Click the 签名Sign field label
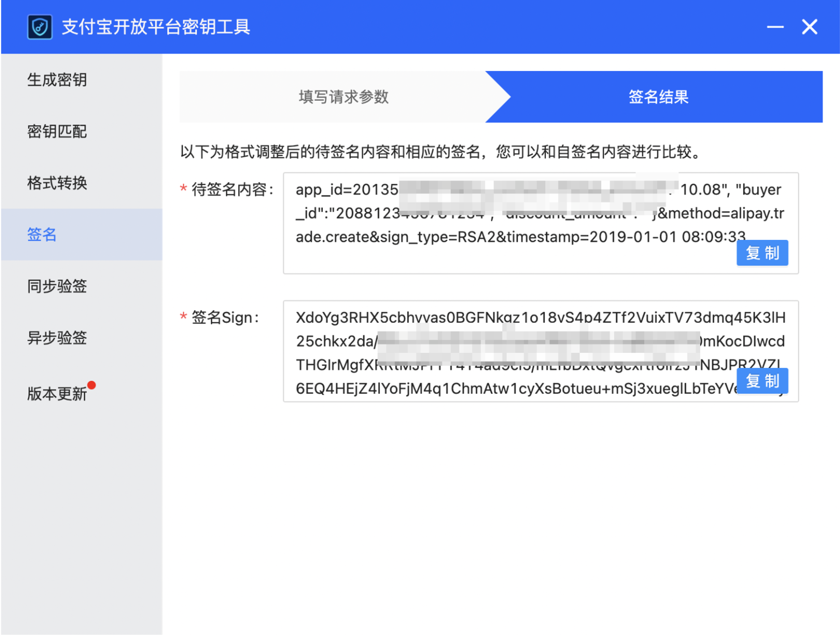This screenshot has width=840, height=635. (x=225, y=318)
